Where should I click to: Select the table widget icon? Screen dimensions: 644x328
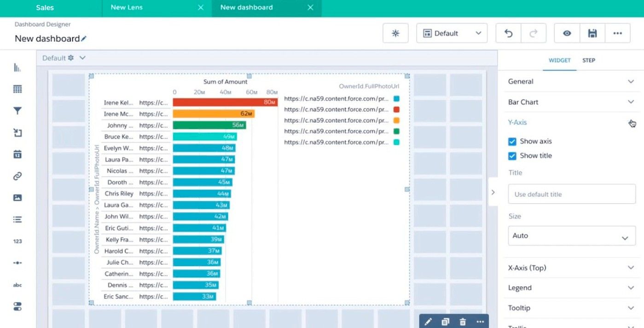(x=17, y=89)
